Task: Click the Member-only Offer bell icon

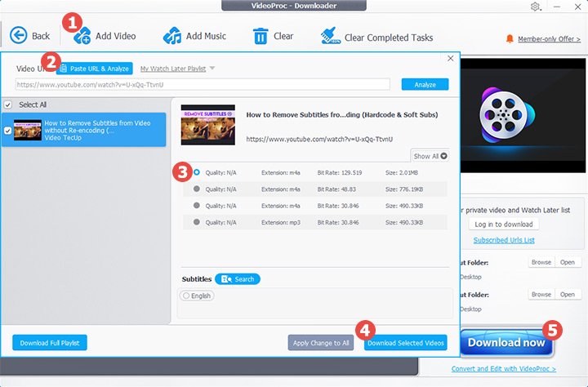Action: [510, 38]
